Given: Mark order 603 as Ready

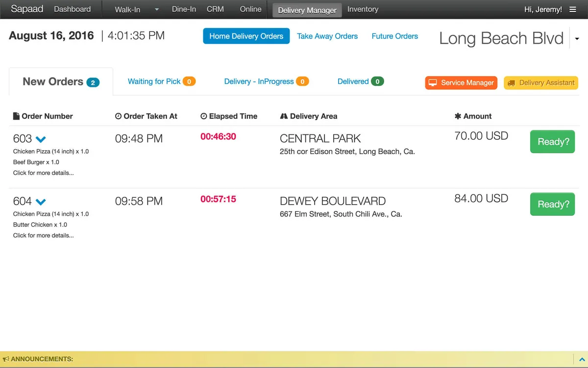Looking at the screenshot, I should [553, 142].
